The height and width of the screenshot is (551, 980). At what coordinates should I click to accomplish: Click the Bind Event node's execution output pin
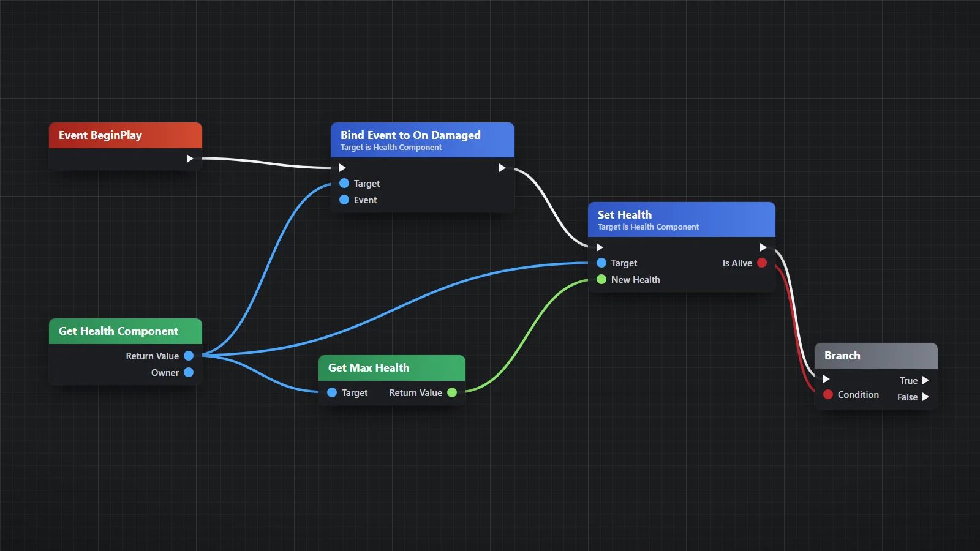tap(502, 168)
